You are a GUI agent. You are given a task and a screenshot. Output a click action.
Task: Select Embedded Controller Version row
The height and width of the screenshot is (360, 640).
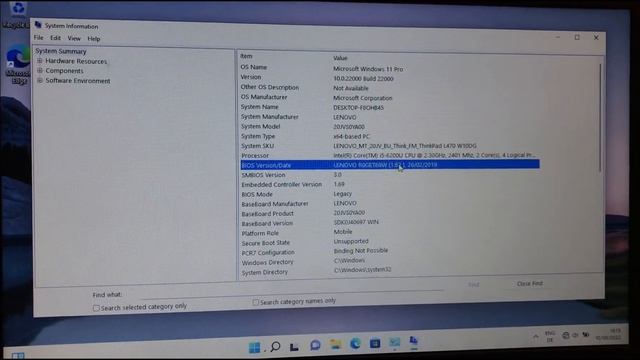point(390,184)
